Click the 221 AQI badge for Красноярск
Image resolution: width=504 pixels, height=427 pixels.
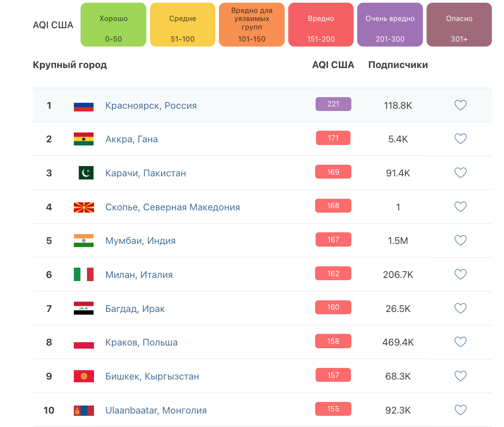333,104
